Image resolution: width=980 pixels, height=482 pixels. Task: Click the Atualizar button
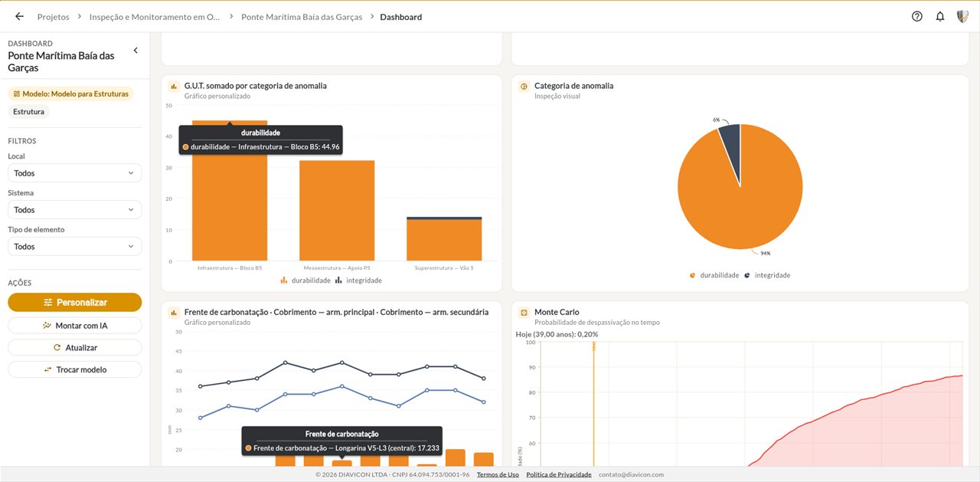(74, 347)
